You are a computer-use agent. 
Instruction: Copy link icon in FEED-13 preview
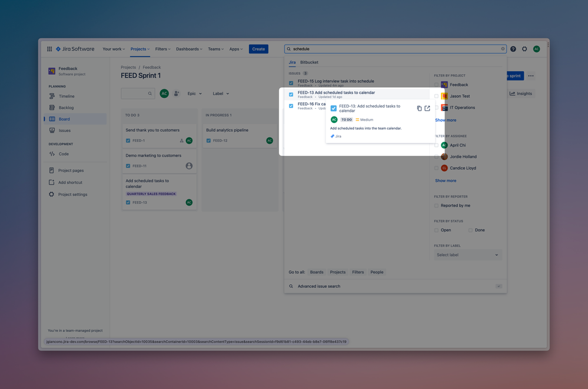click(x=419, y=108)
